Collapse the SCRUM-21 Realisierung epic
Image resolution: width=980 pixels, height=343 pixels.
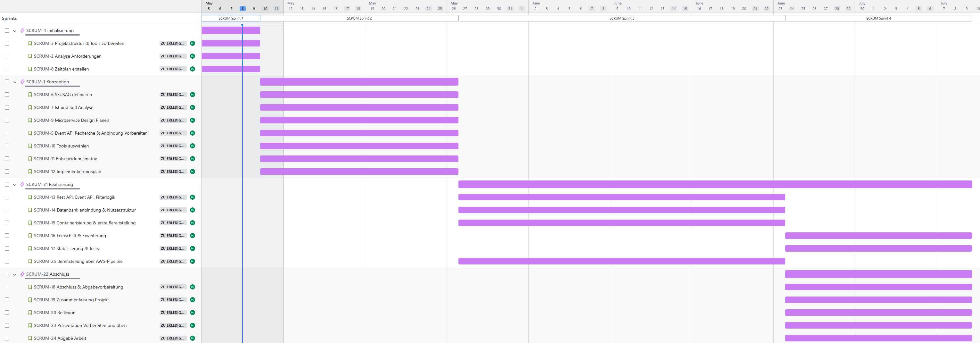click(x=15, y=185)
